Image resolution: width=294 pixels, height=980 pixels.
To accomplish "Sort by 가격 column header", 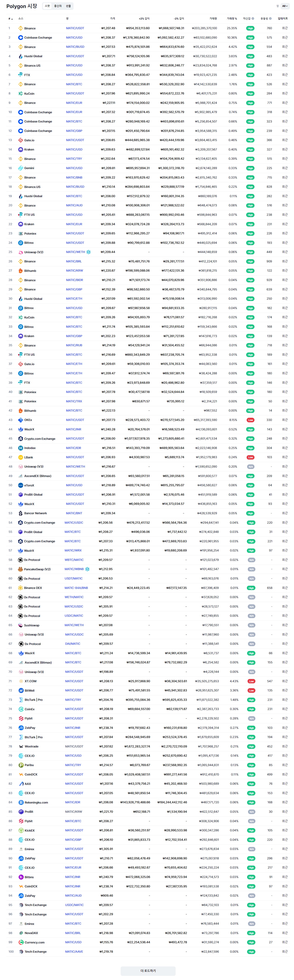I will pos(112,19).
